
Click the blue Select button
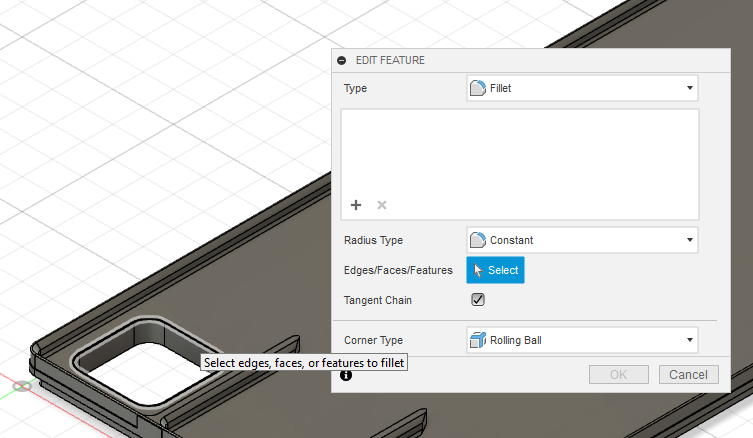[495, 270]
